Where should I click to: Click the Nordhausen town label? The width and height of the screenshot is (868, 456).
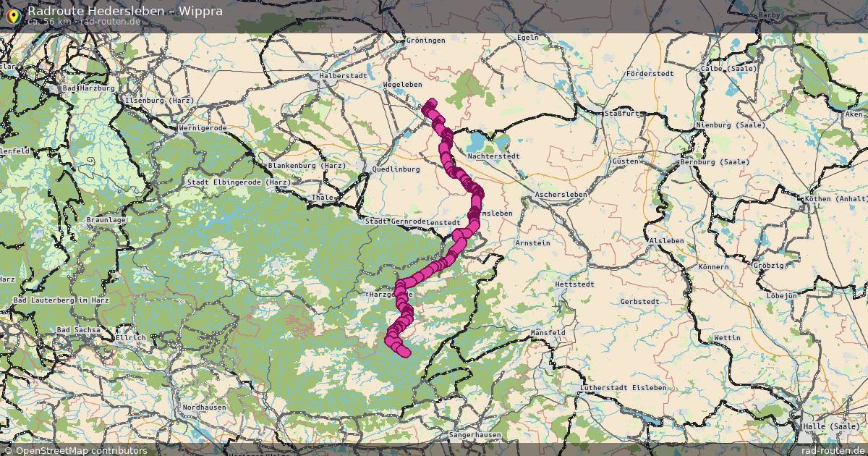coord(204,408)
